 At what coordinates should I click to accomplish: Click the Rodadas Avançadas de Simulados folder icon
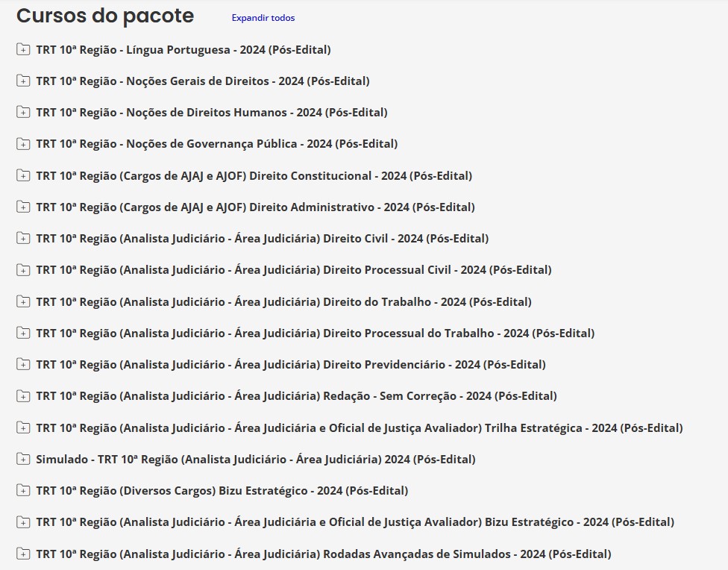22,554
